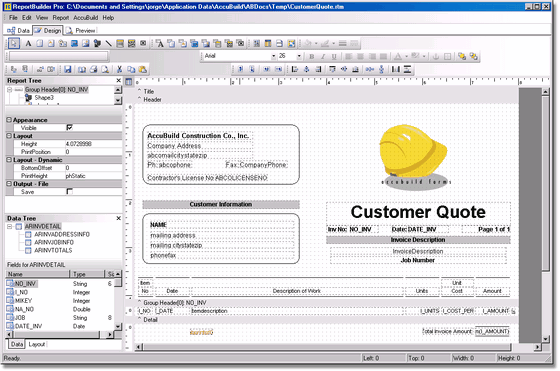Click the Cut scissors icon
The height and width of the screenshot is (371, 560).
pyautogui.click(x=119, y=69)
